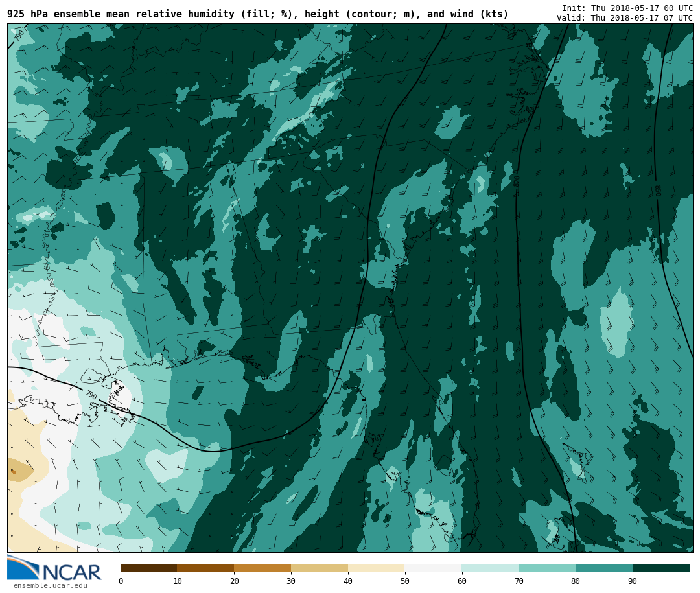Click the colorbar tick label 80
The width and height of the screenshot is (700, 593).
576,581
